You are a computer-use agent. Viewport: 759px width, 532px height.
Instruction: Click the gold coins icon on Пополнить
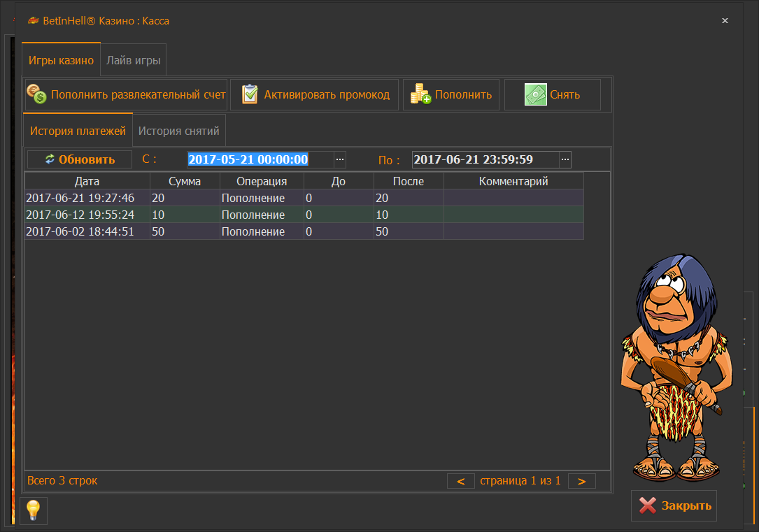pyautogui.click(x=420, y=94)
